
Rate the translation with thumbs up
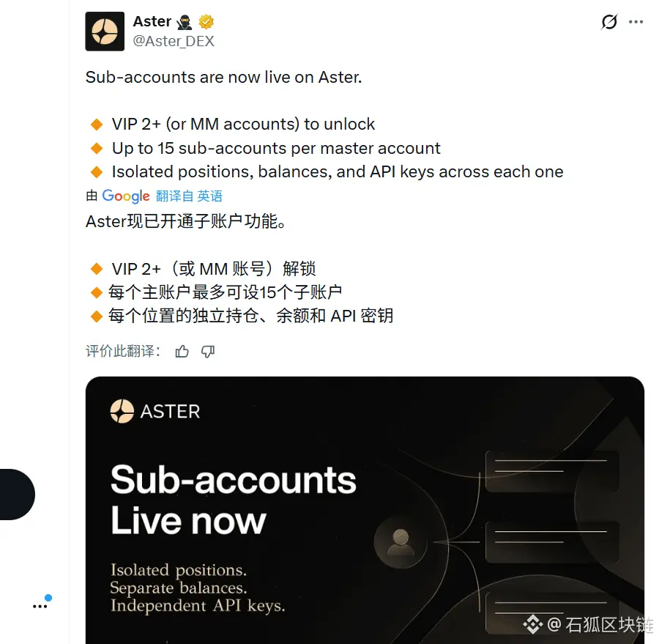182,351
